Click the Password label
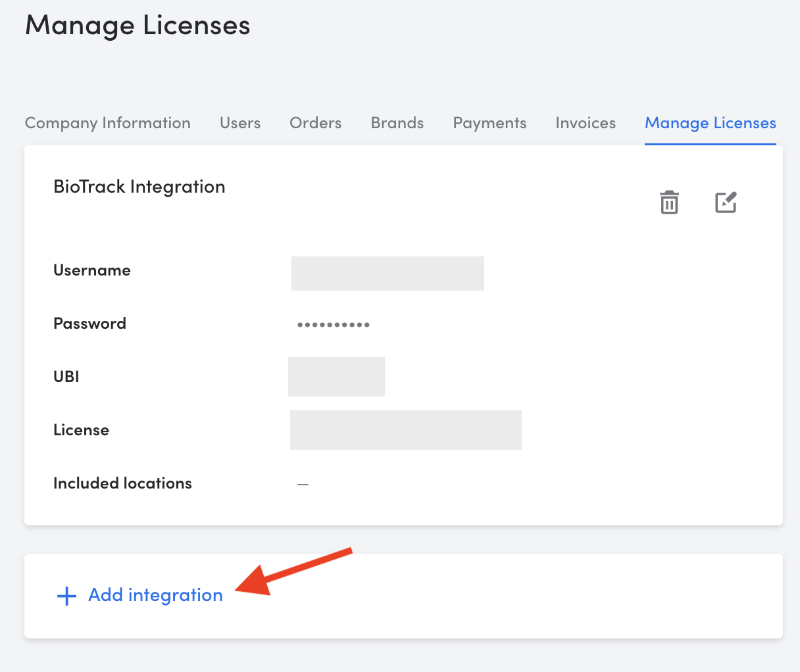Image resolution: width=800 pixels, height=672 pixels. 89,324
